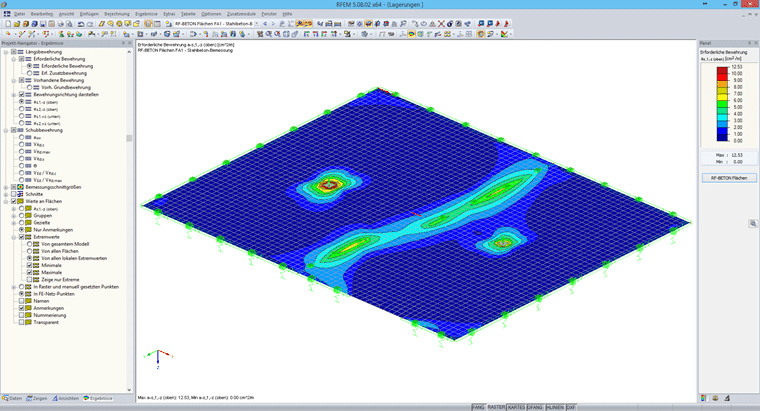Open the RF-BETON Flächen FA1 dropdown
760x411 pixels.
pyautogui.click(x=256, y=23)
